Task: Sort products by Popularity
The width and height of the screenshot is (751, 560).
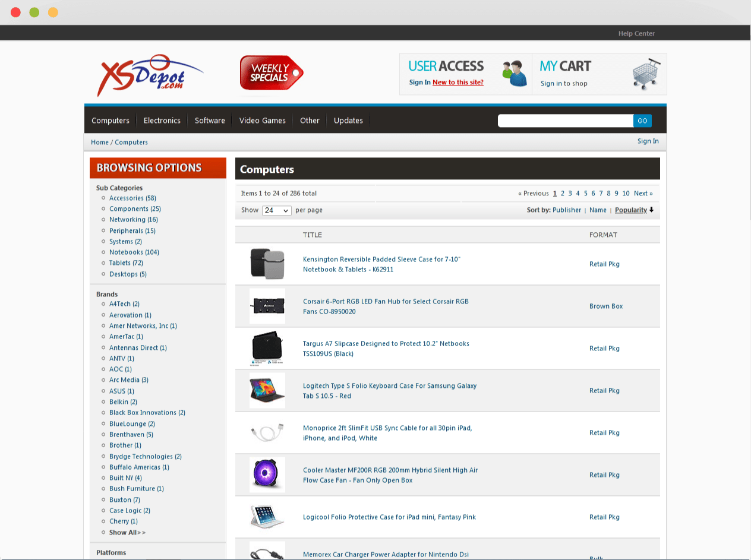Action: 631,210
